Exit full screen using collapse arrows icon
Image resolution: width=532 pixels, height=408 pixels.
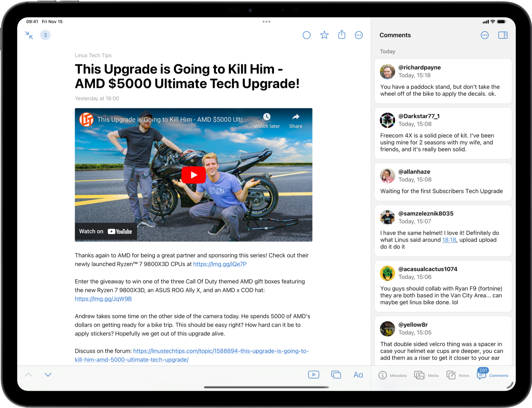pyautogui.click(x=29, y=35)
